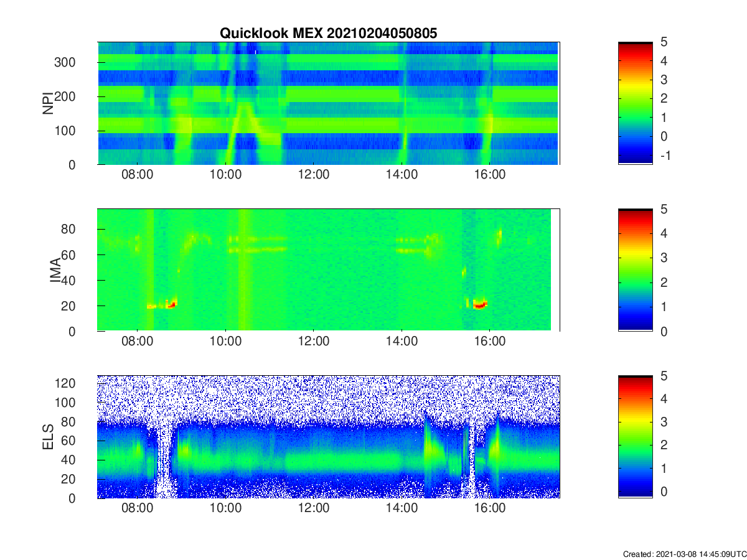Click the '16:00' tick of NPI plot
Screen dimensions: 747x560
490,175
